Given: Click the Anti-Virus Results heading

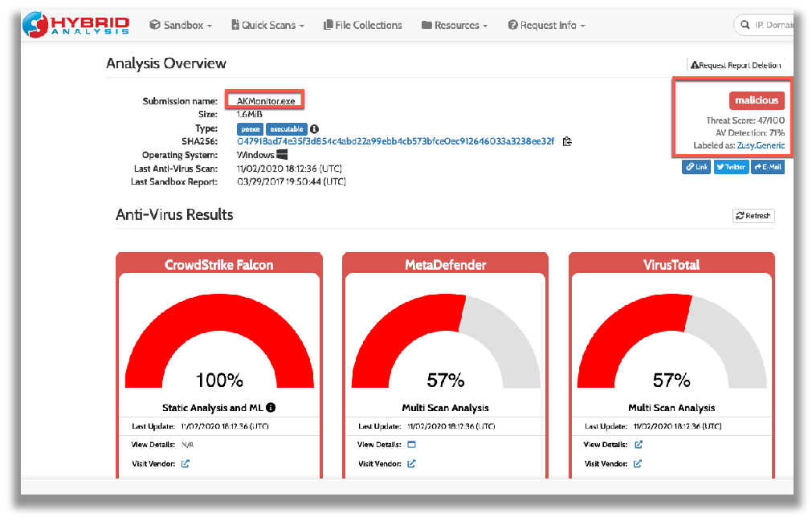Looking at the screenshot, I should [174, 215].
